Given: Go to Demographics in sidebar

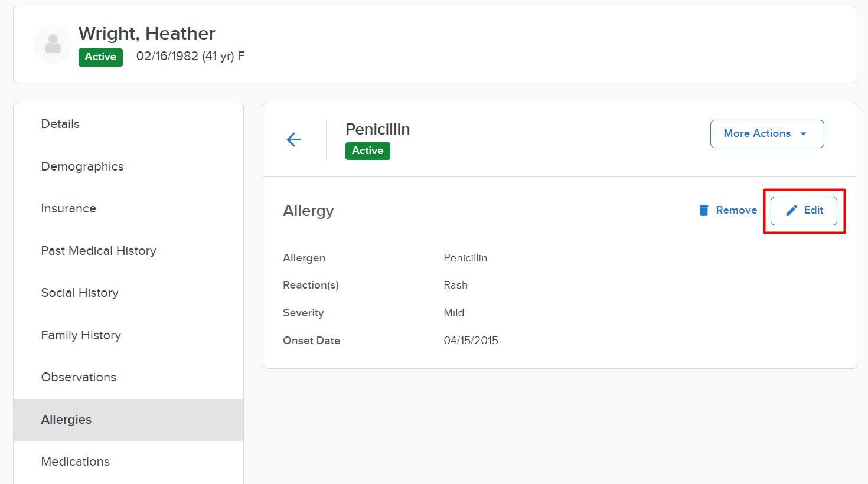Looking at the screenshot, I should pos(82,166).
